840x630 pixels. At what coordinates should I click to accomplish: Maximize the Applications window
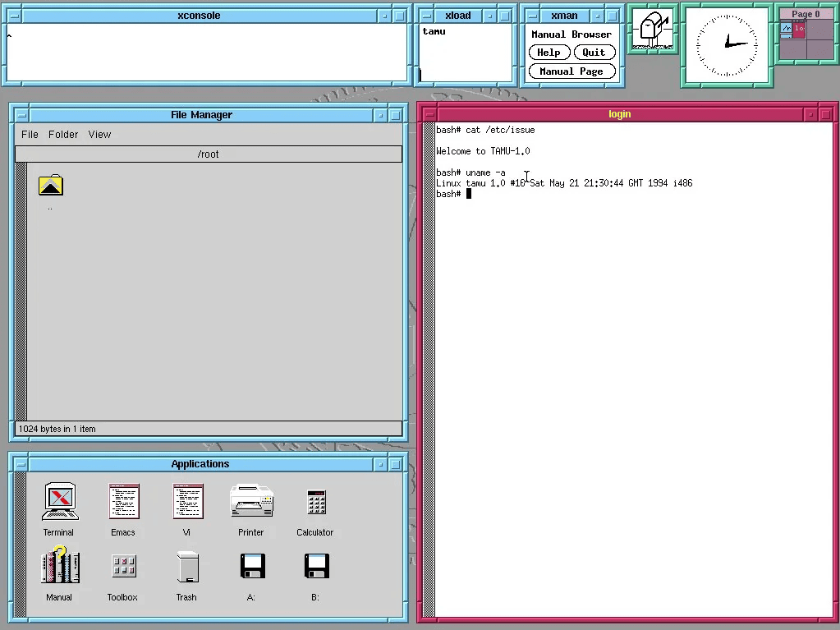(395, 464)
